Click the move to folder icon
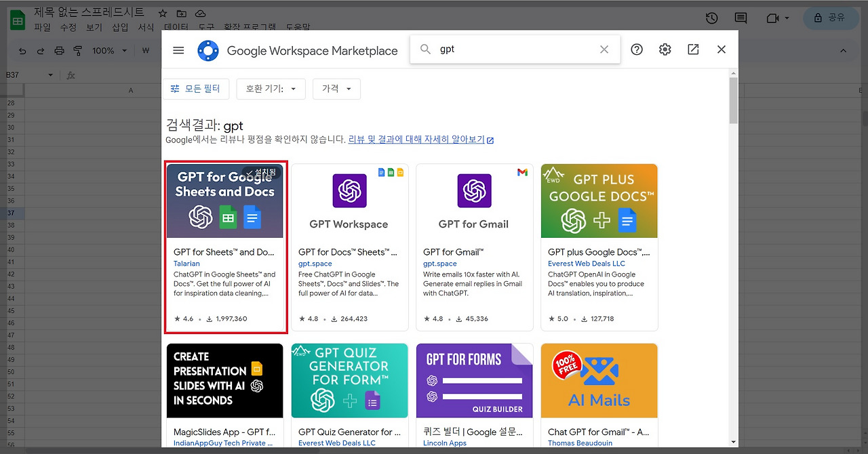Screen dimensions: 868x454 [182, 14]
